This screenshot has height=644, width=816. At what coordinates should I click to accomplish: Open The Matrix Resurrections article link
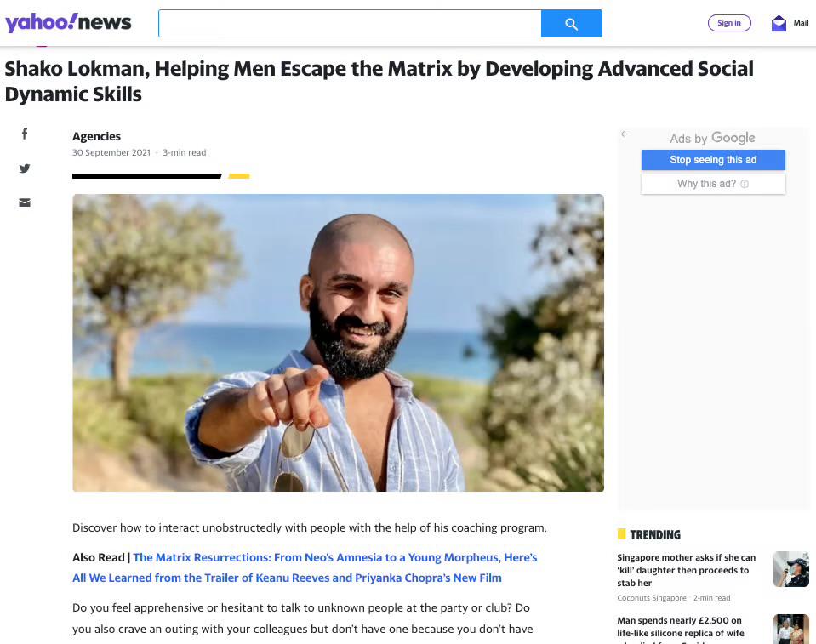tap(305, 567)
